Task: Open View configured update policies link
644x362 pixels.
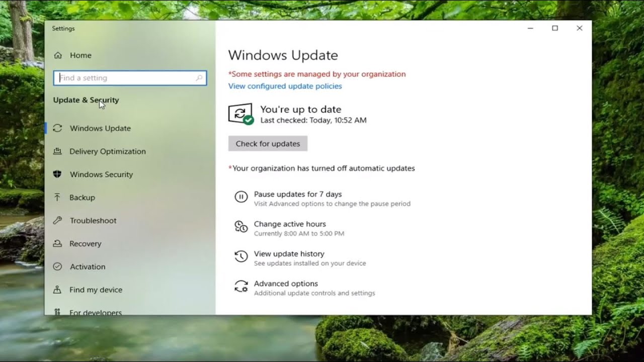Action: pyautogui.click(x=285, y=86)
